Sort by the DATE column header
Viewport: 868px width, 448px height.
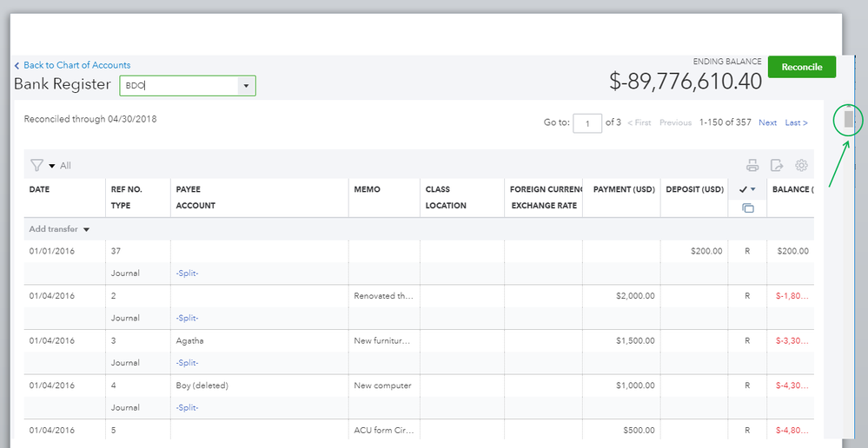coord(40,189)
